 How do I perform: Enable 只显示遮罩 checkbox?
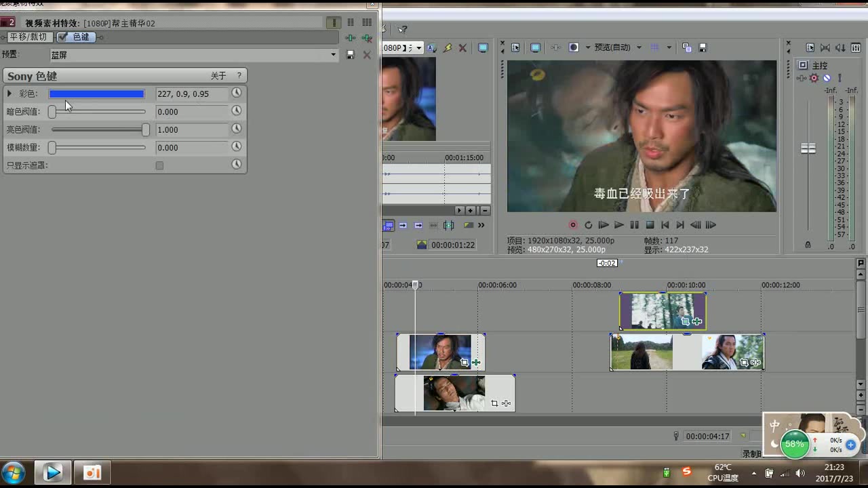point(159,165)
